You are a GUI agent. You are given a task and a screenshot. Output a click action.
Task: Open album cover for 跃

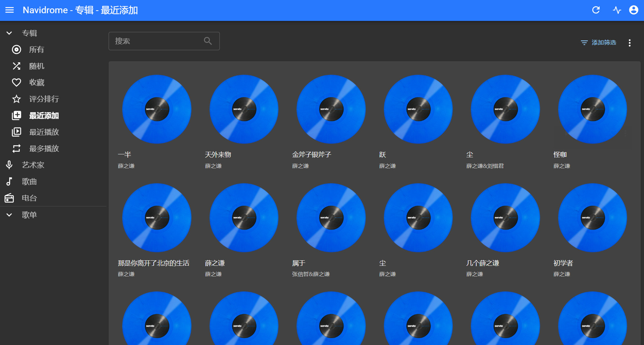tap(418, 109)
